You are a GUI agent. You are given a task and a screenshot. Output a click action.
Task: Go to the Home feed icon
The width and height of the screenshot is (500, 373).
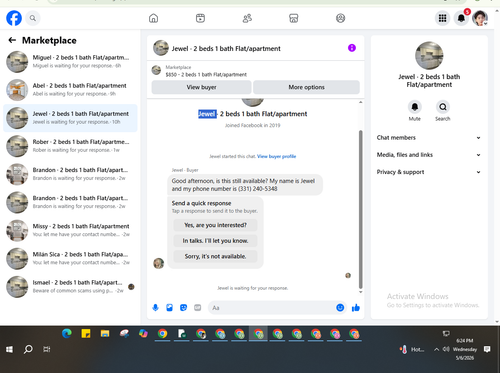pos(153,18)
